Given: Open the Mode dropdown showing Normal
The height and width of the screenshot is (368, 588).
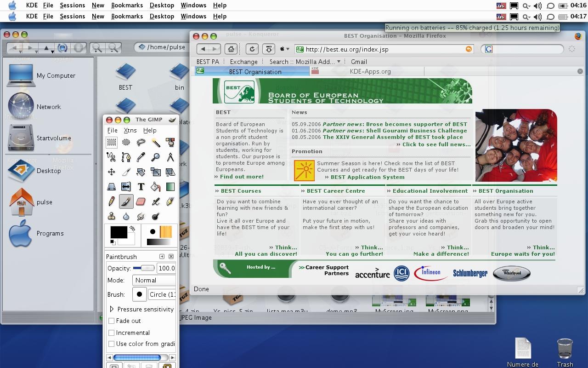Looking at the screenshot, I should click(154, 280).
